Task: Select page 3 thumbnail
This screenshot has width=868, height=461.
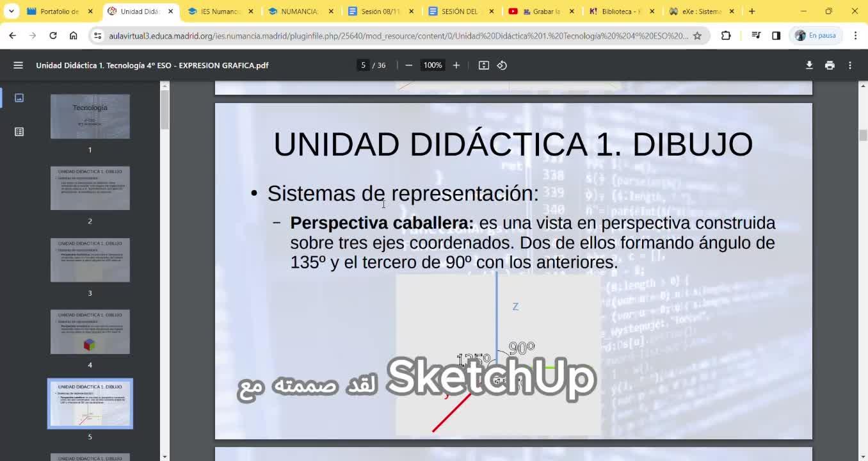Action: (x=90, y=260)
